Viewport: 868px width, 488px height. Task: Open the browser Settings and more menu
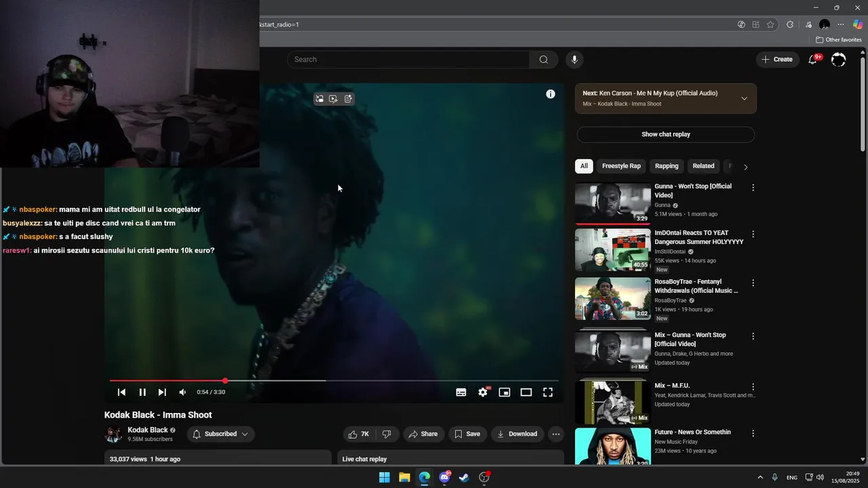(841, 24)
